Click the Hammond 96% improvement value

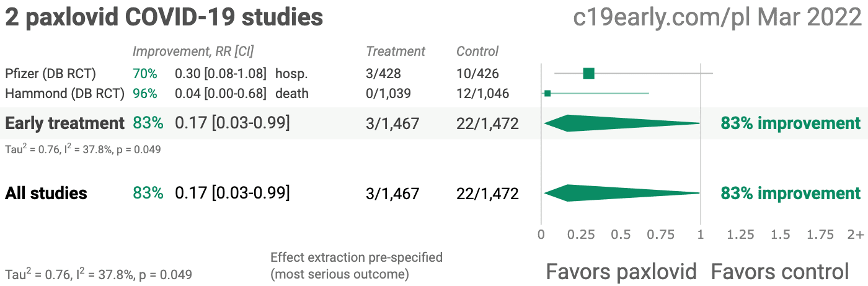(144, 94)
